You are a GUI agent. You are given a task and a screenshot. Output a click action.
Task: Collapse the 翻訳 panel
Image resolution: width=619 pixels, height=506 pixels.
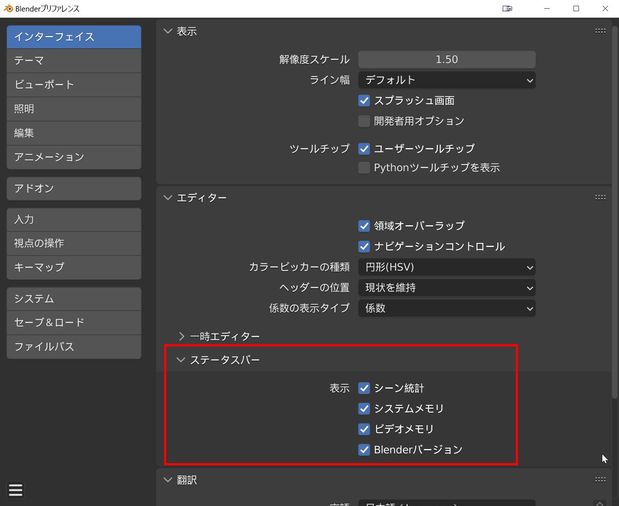coord(168,480)
